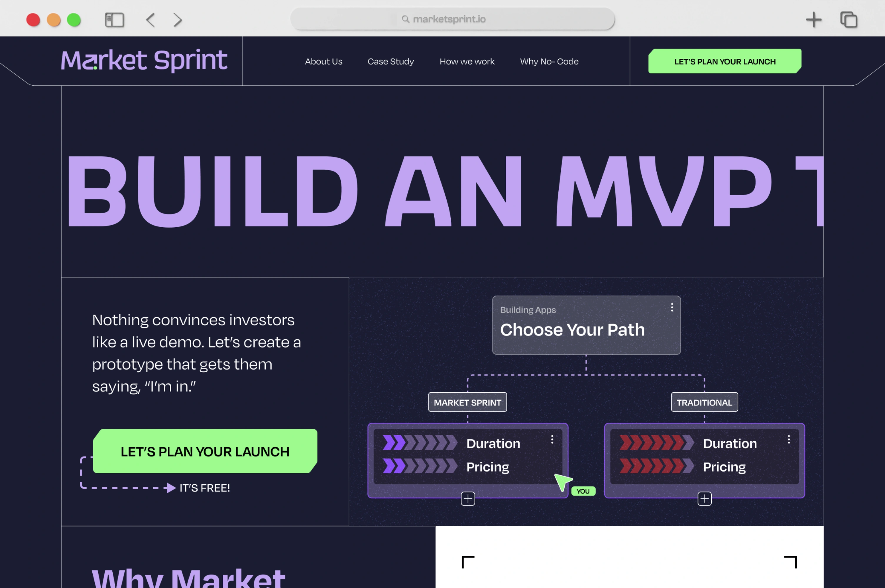The height and width of the screenshot is (588, 885).
Task: Open three-dot menu on Market Sprint card
Action: [552, 440]
